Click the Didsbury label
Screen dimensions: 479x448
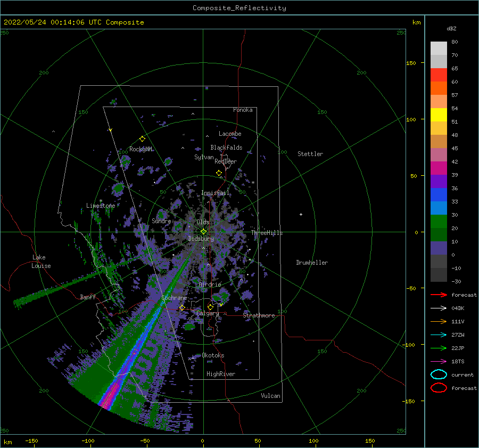coord(201,239)
